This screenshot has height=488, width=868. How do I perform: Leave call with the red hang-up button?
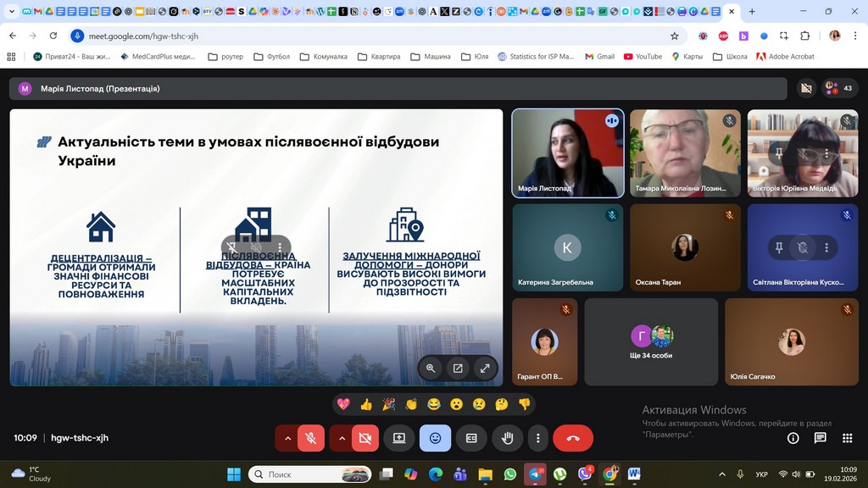[x=573, y=438]
